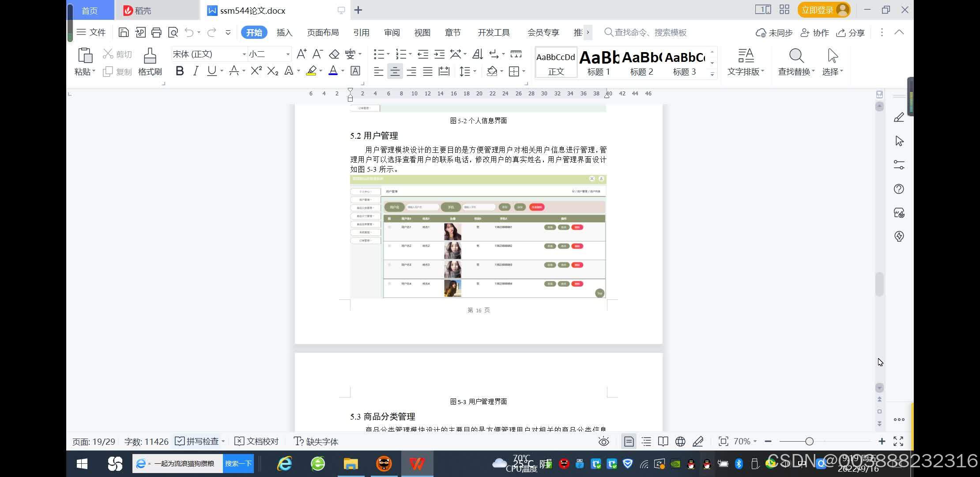Image resolution: width=980 pixels, height=477 pixels.
Task: Expand the 70% zoom level dropdown
Action: [x=755, y=441]
